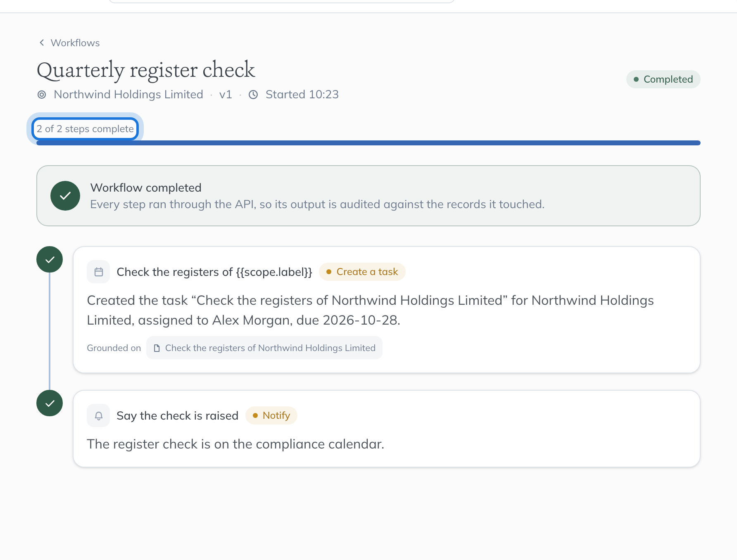Click the 'Grounded on' label
This screenshot has height=560, width=737.
tap(114, 348)
